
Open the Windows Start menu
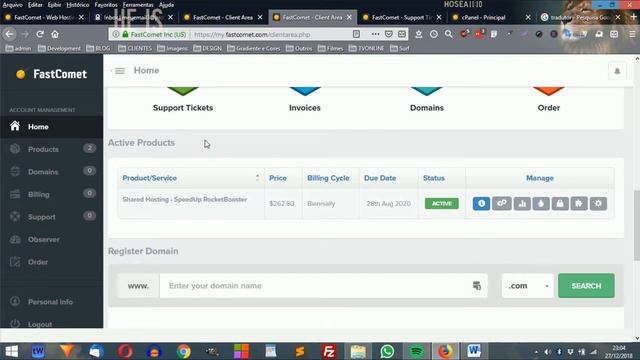point(11,351)
